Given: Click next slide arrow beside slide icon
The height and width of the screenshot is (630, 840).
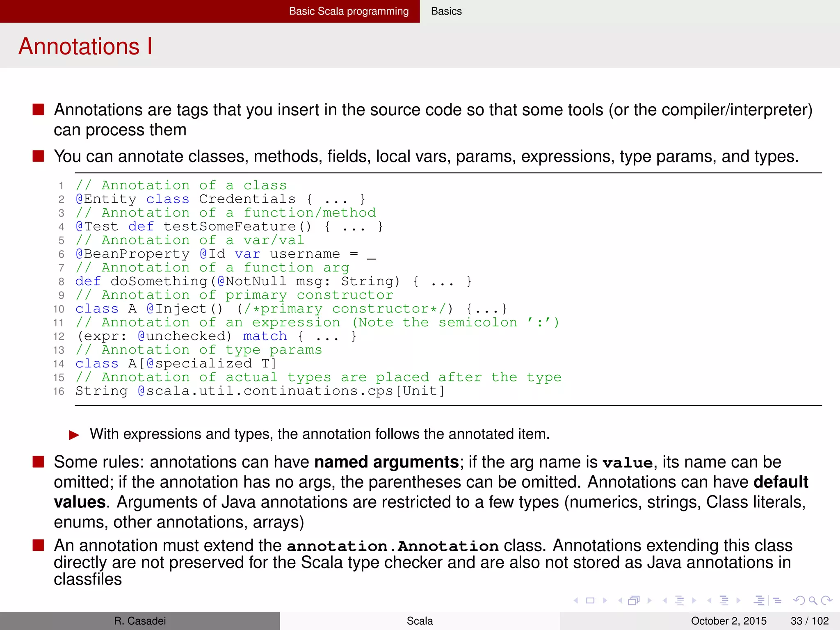Looking at the screenshot, I should (x=605, y=600).
